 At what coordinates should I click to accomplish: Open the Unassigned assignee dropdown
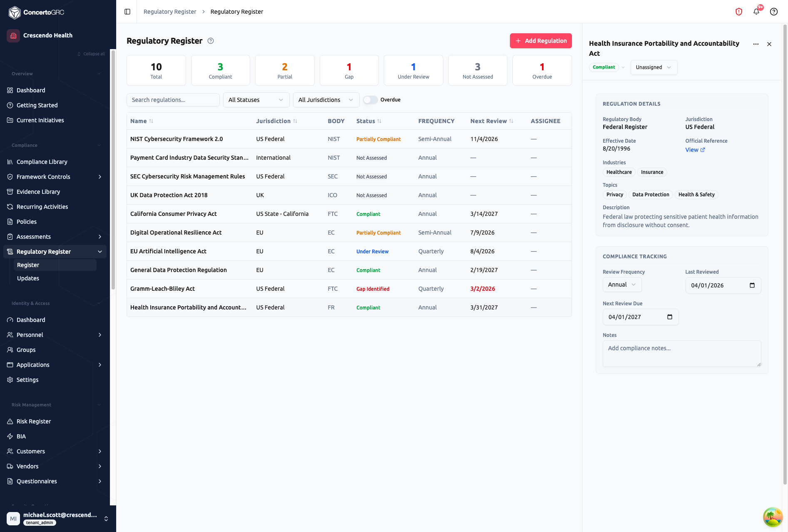coord(654,67)
